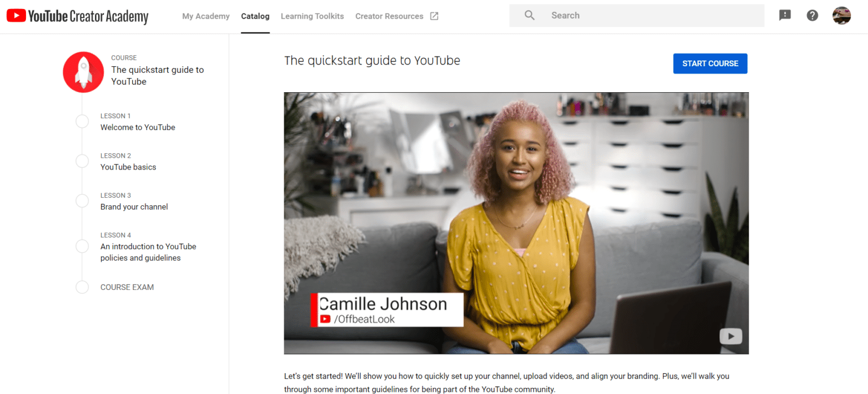Open the My Academy tab
This screenshot has width=868, height=394.
(206, 16)
